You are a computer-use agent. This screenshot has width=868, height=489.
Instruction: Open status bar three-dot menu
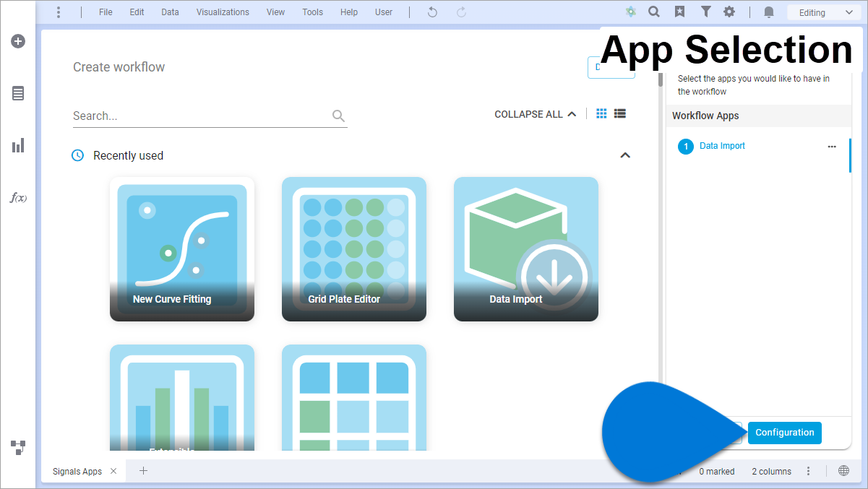click(x=809, y=471)
